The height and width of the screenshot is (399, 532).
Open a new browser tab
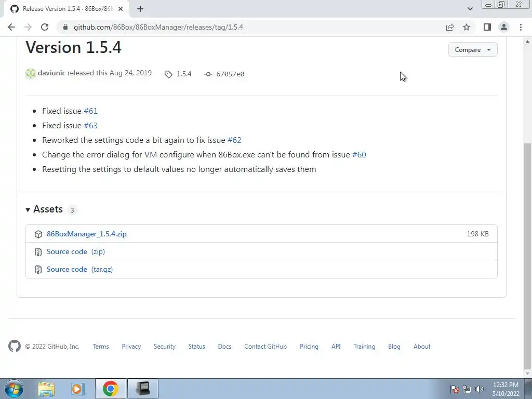click(140, 9)
